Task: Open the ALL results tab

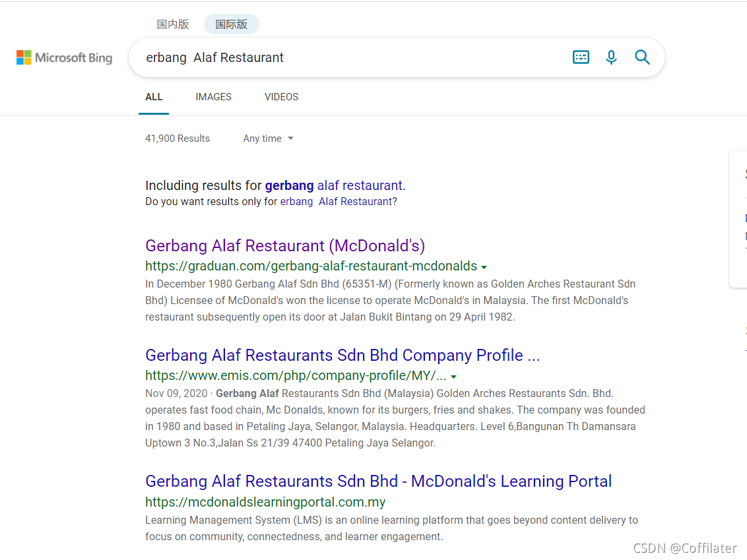Action: pos(153,97)
